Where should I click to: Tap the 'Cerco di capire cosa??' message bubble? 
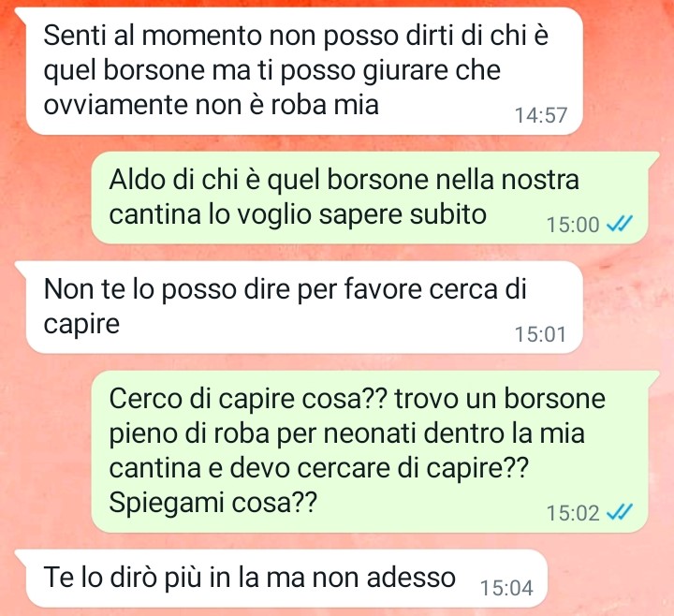point(370,452)
